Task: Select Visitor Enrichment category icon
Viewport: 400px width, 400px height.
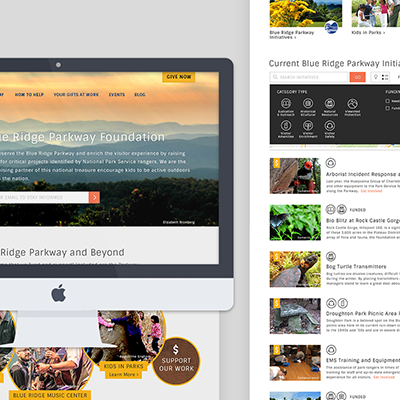Action: (308, 126)
